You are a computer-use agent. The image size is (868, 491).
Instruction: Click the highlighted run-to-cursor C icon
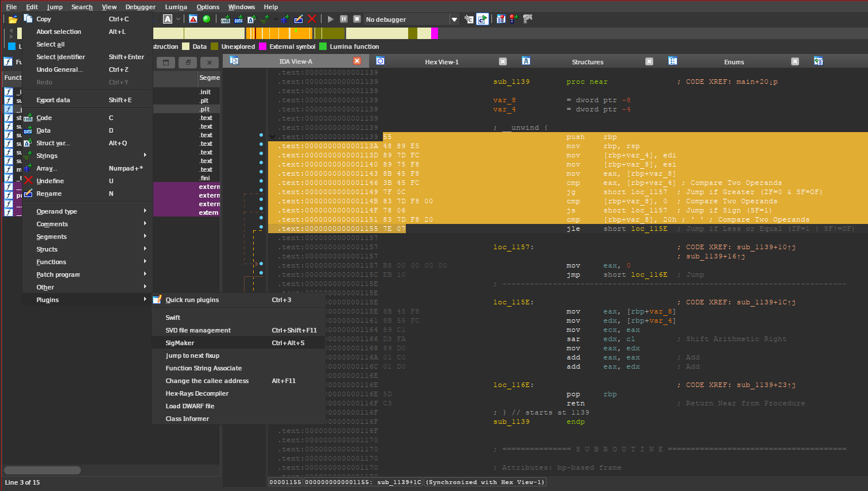pos(483,19)
